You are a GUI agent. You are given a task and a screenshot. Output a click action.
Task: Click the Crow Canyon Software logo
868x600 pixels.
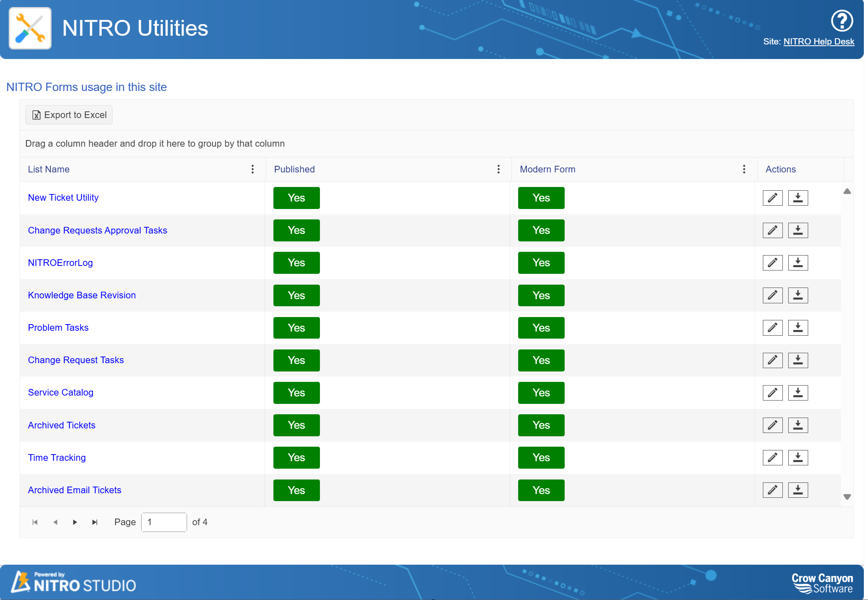[x=822, y=583]
